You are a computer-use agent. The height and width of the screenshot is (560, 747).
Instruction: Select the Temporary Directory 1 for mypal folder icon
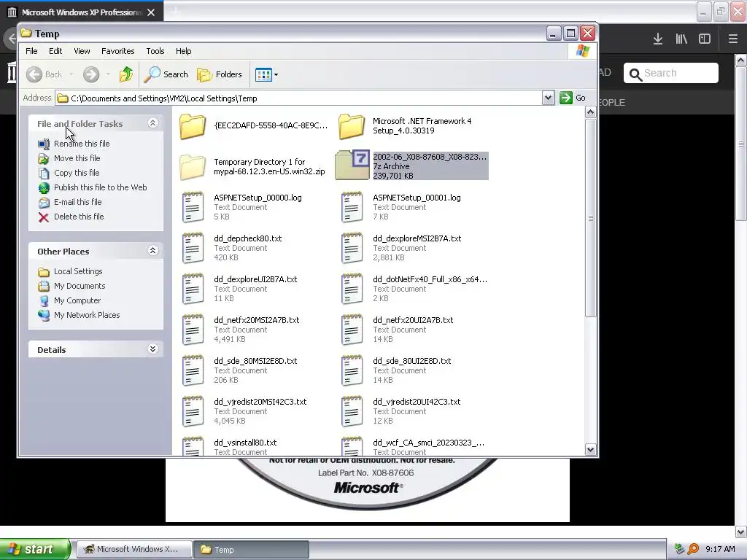(193, 167)
